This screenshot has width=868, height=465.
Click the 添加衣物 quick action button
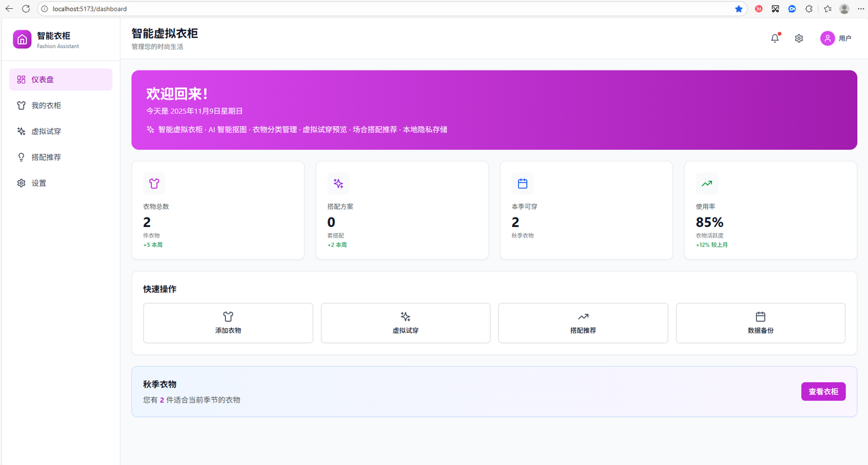(228, 323)
